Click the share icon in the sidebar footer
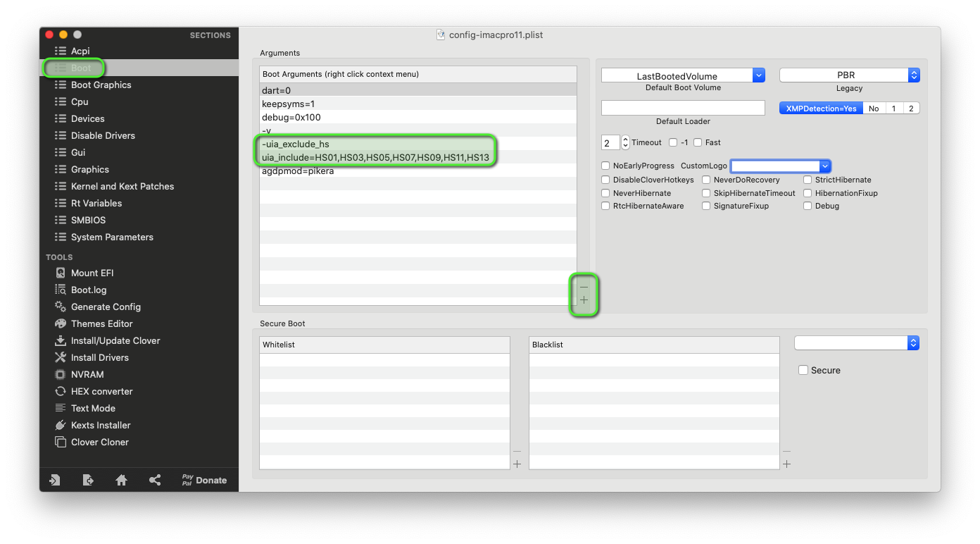This screenshot has width=980, height=544. (155, 480)
